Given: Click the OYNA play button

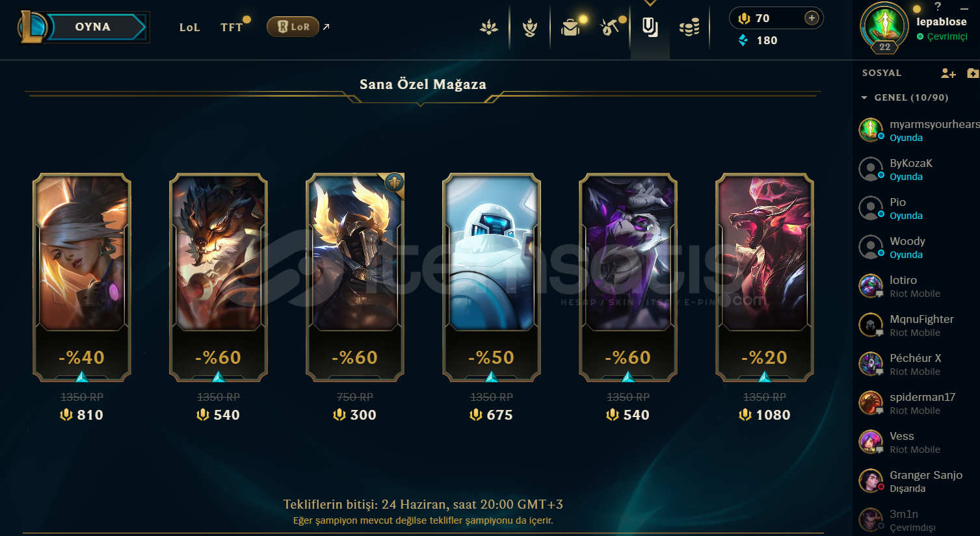Looking at the screenshot, I should (x=92, y=27).
